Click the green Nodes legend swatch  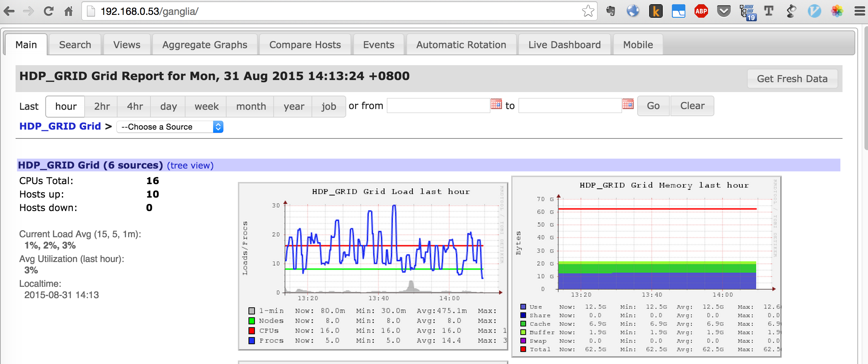252,321
